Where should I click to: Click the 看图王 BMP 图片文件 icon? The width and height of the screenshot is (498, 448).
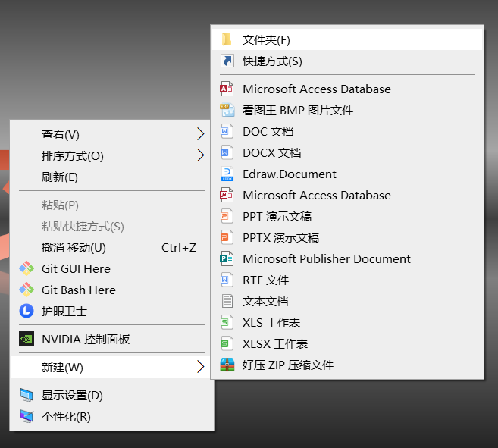pyautogui.click(x=226, y=110)
